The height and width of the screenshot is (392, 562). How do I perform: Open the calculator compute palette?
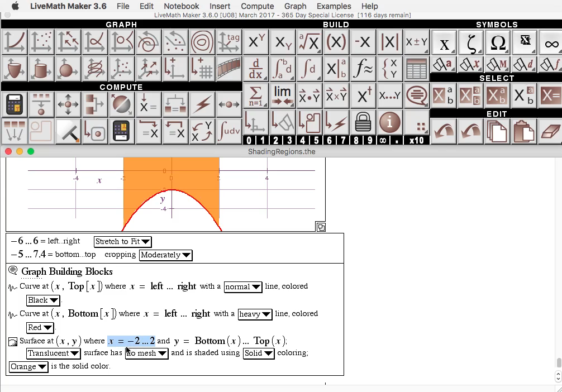13,104
